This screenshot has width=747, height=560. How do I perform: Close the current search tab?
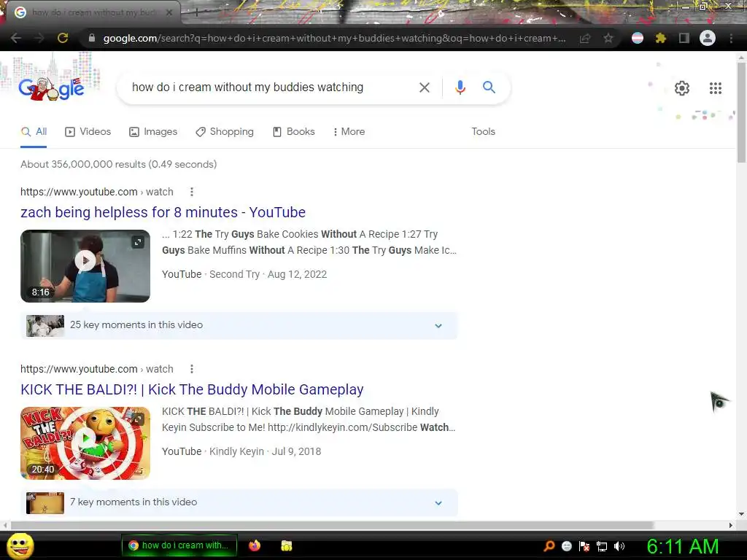(169, 13)
